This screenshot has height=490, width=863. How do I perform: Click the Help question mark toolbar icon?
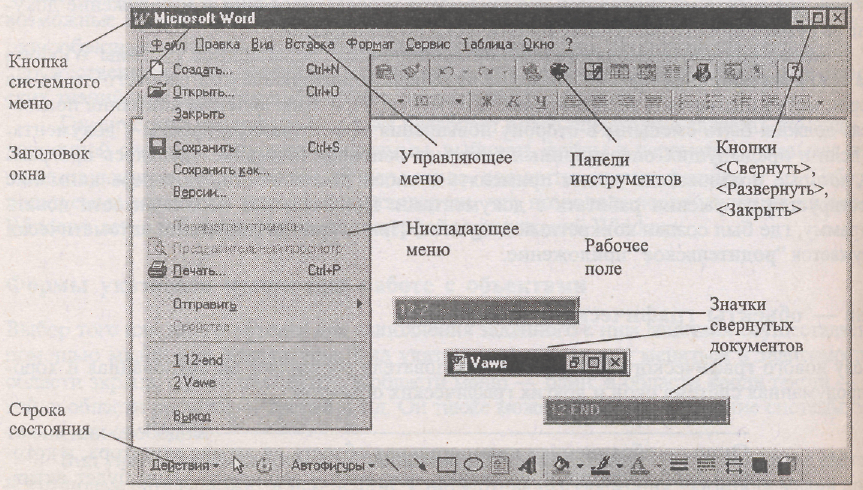tap(795, 72)
